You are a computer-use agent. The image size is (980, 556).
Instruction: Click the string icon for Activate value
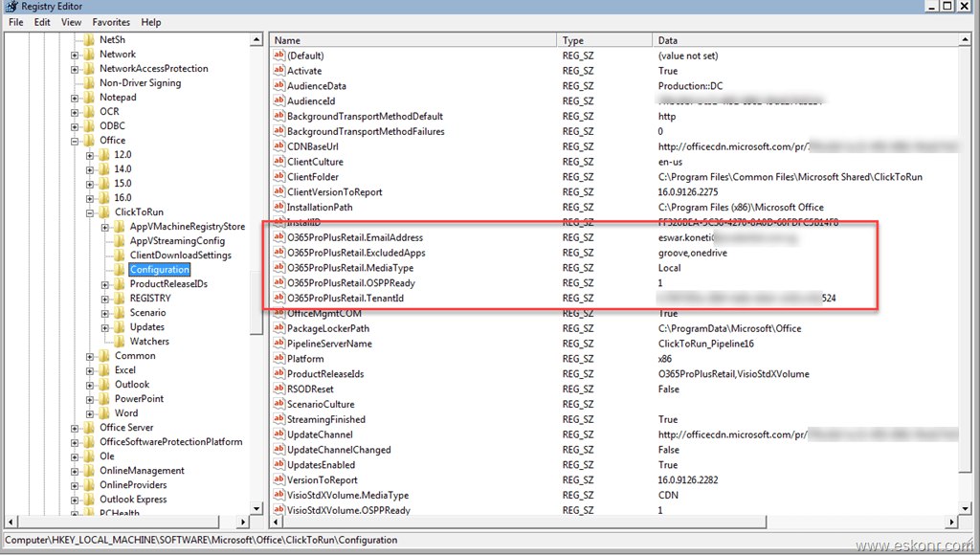coord(278,71)
